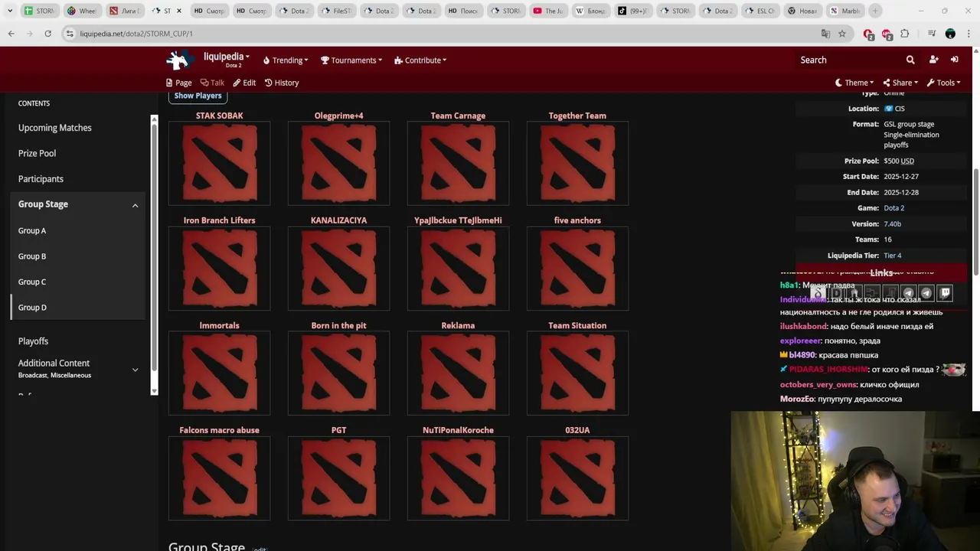Click the Edit tab
Screen dimensions: 980x551
coord(244,83)
